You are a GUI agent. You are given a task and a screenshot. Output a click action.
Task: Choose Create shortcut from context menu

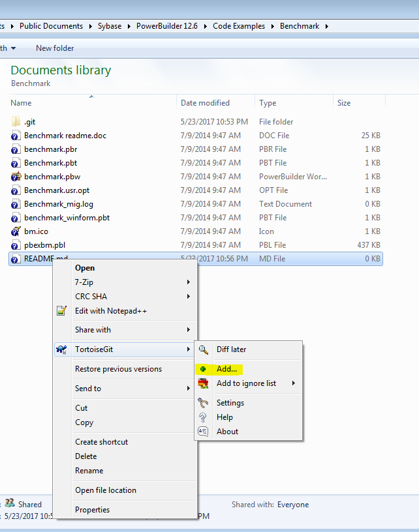tap(102, 442)
